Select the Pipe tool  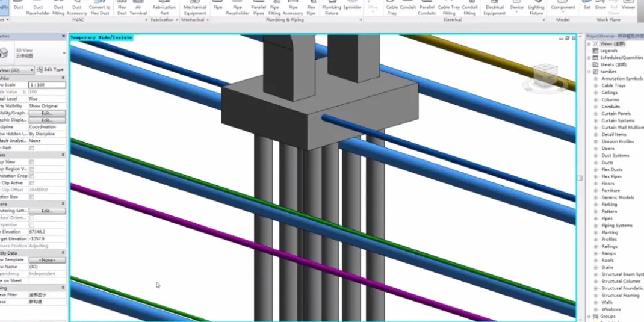(x=218, y=5)
